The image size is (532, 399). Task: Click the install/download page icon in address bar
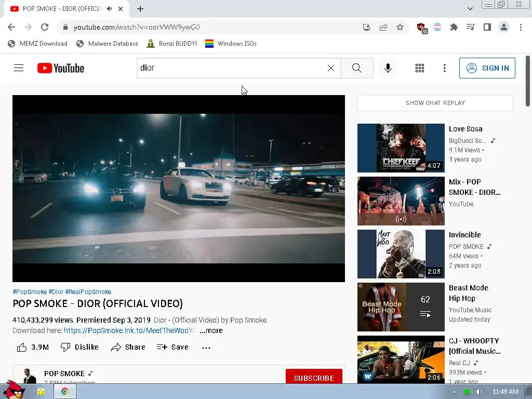click(366, 27)
